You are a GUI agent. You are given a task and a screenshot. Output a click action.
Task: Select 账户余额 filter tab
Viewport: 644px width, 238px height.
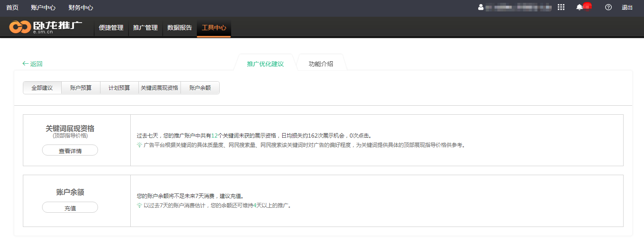click(200, 88)
